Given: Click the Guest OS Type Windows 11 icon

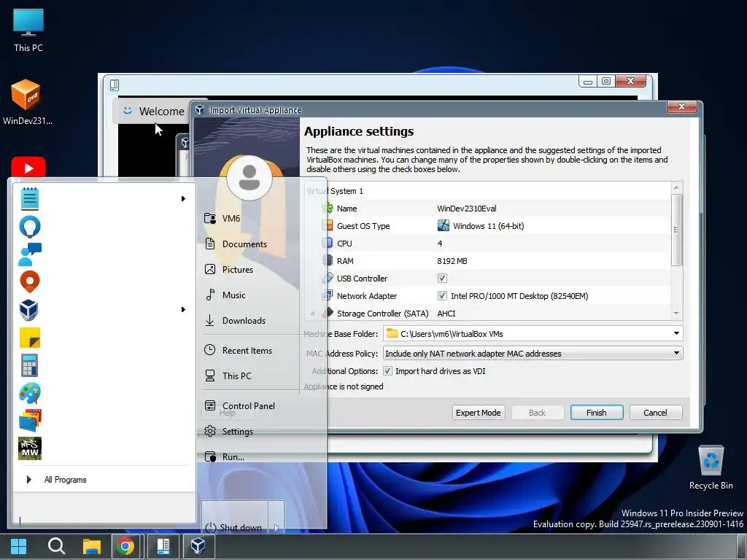Looking at the screenshot, I should [x=443, y=226].
